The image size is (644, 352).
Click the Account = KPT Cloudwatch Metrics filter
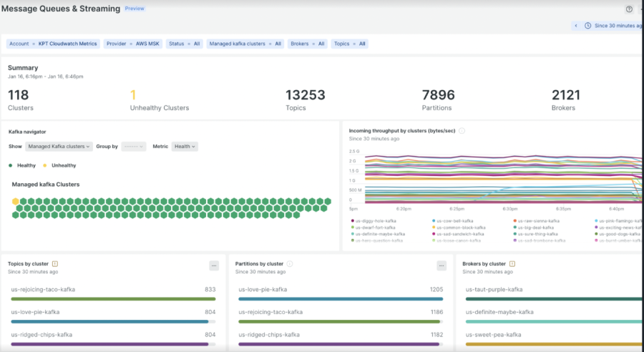(x=53, y=44)
